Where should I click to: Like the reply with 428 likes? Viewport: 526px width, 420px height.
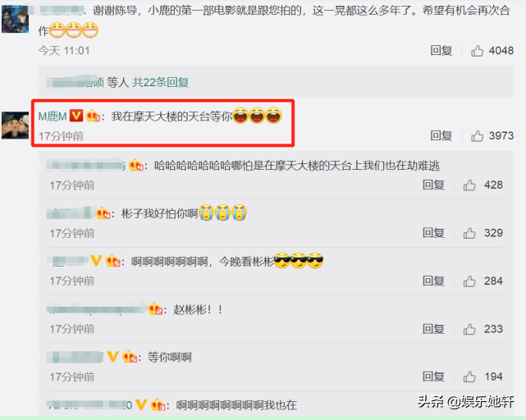(469, 185)
